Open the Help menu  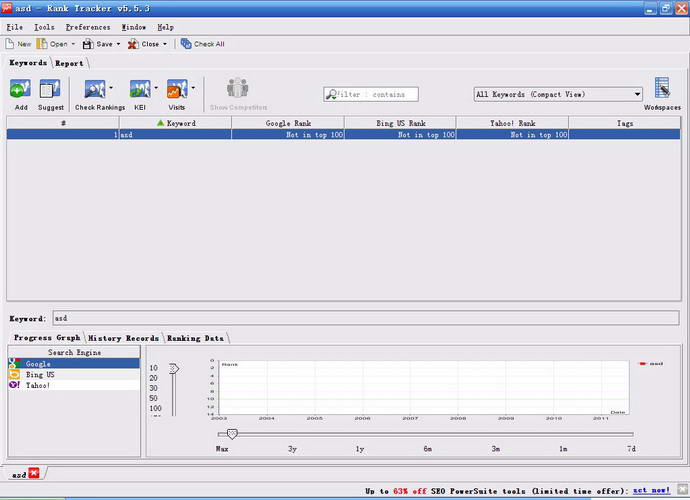click(165, 27)
